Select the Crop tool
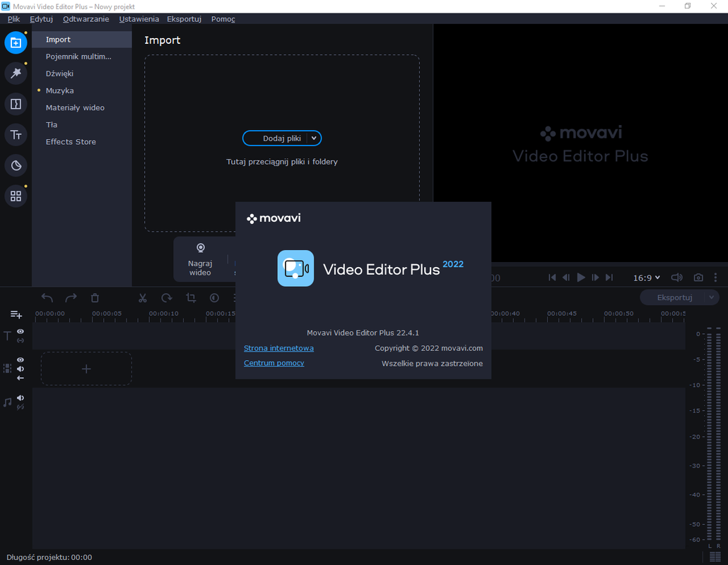 click(191, 298)
